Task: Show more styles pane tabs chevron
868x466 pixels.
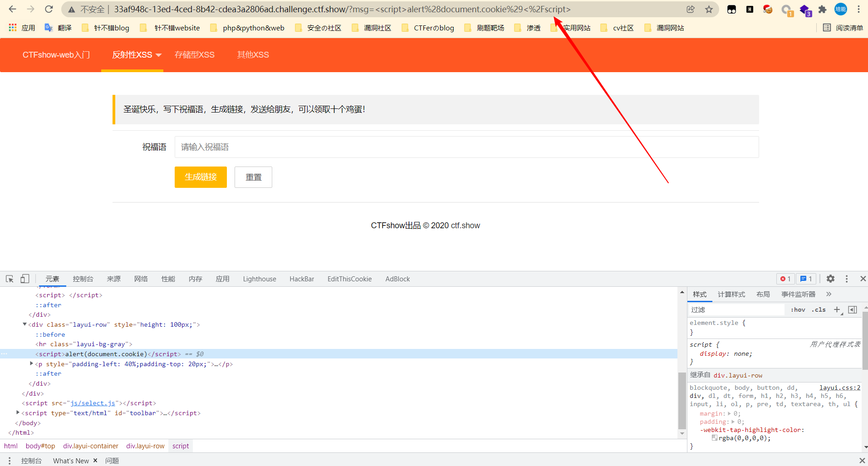Action: [x=829, y=294]
